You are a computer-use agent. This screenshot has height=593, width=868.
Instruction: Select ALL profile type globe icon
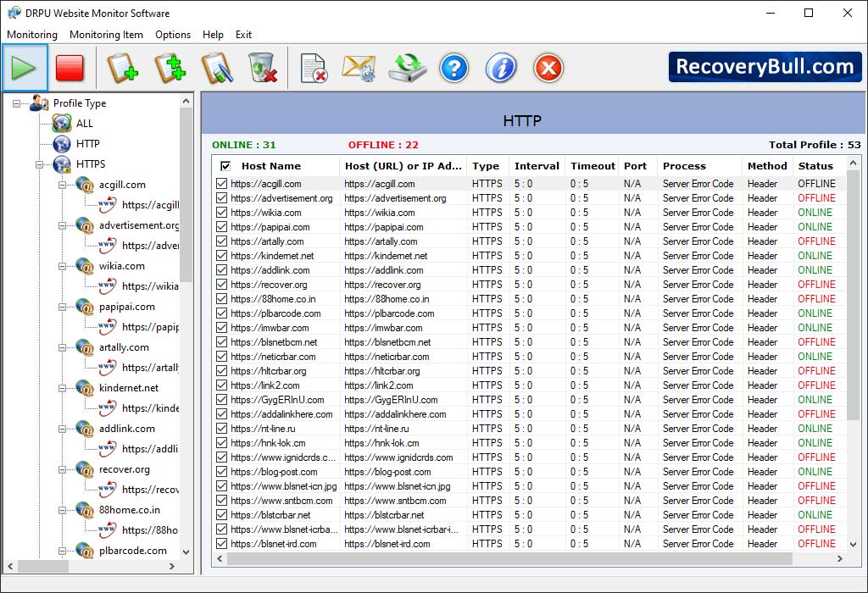click(62, 124)
